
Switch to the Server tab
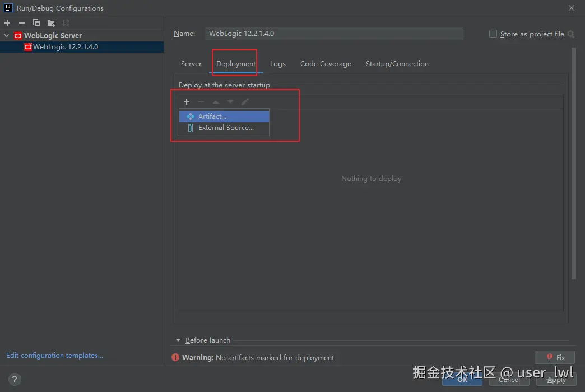tap(191, 64)
